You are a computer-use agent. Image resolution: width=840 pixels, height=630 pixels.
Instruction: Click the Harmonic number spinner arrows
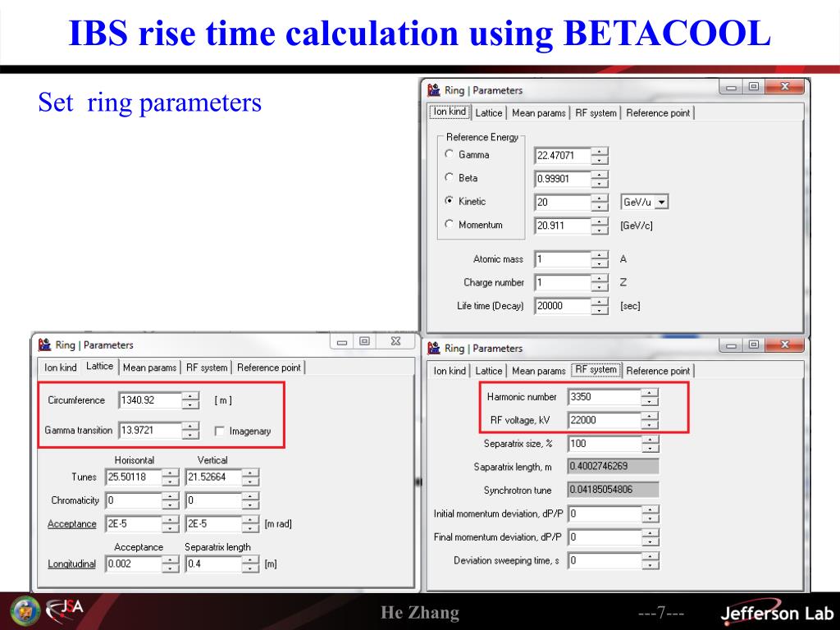point(650,397)
